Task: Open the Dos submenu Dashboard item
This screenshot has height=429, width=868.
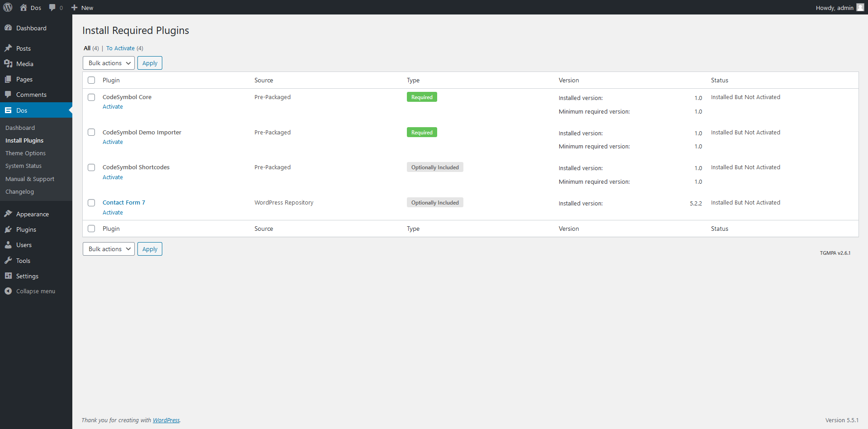Action: tap(20, 128)
